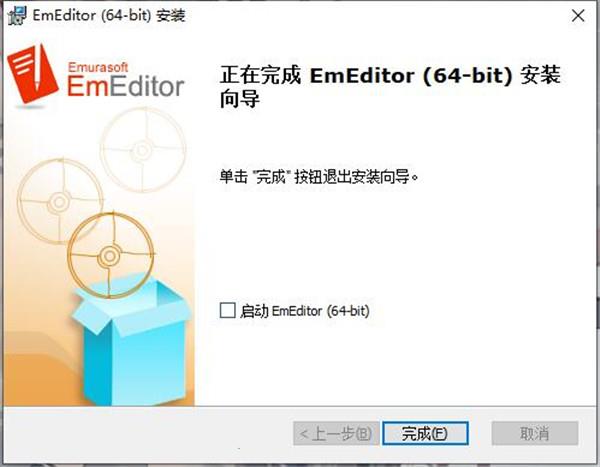Click the 启动 EmEditor (64-bit) label text
600x467 pixels.
[305, 311]
